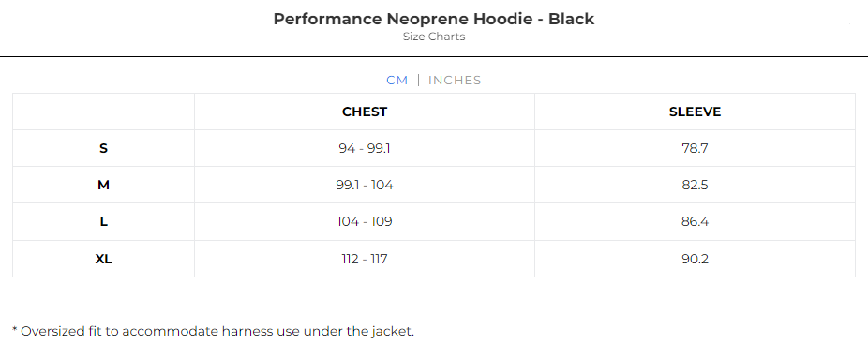Click the oversized fit harness note

pos(213,331)
